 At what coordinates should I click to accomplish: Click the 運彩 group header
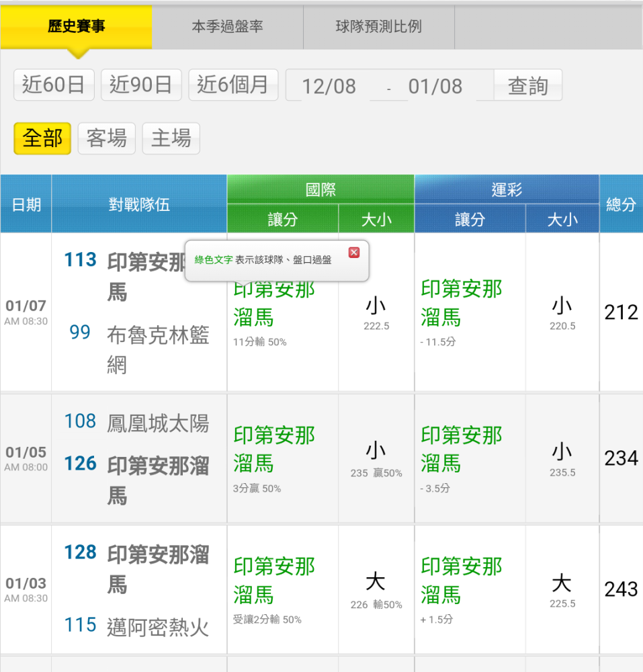pyautogui.click(x=507, y=190)
